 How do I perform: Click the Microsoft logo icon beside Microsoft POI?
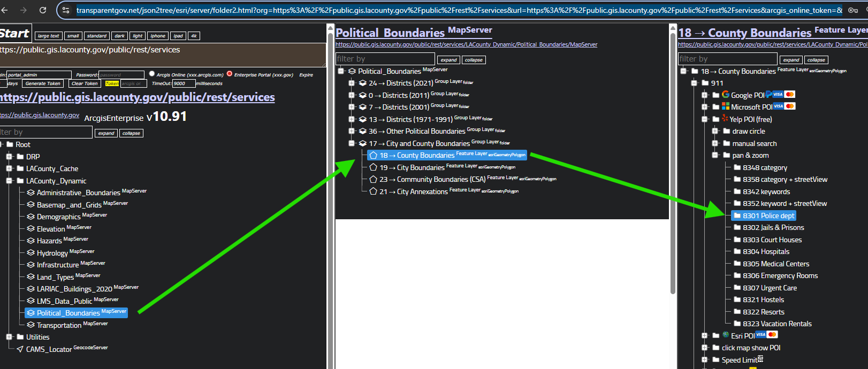pyautogui.click(x=726, y=106)
